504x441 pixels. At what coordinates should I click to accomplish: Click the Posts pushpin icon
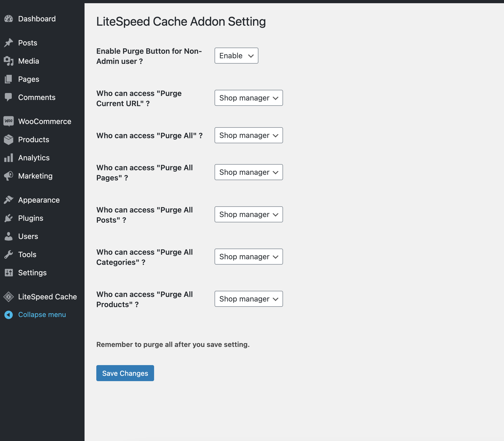pos(9,43)
